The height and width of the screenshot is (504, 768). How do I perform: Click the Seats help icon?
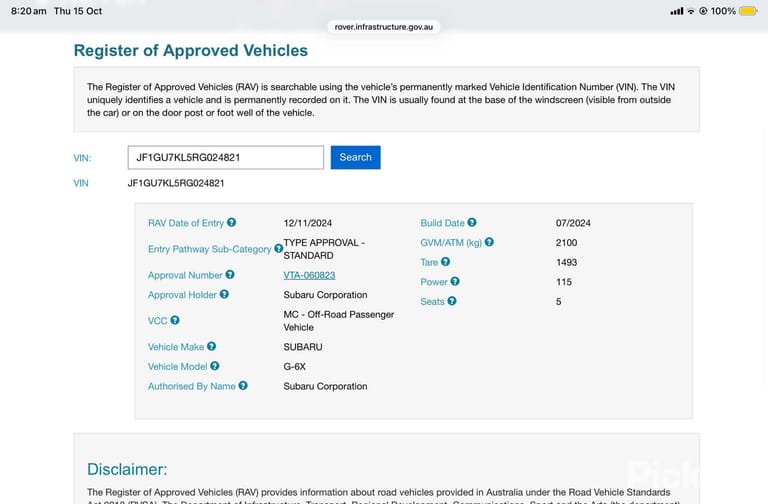(x=452, y=301)
